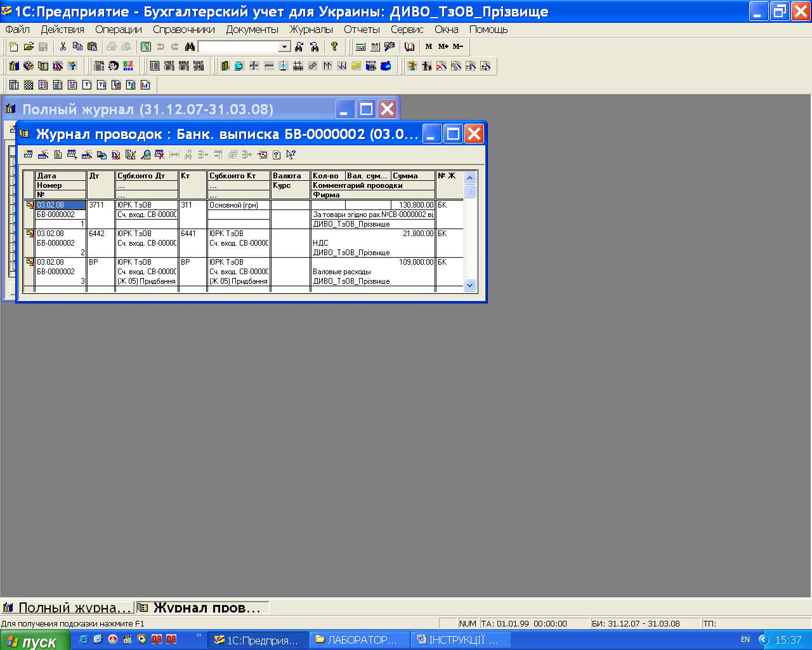Switch to the Полный журна... window tab
Screen dimensions: 812x650
click(67, 607)
